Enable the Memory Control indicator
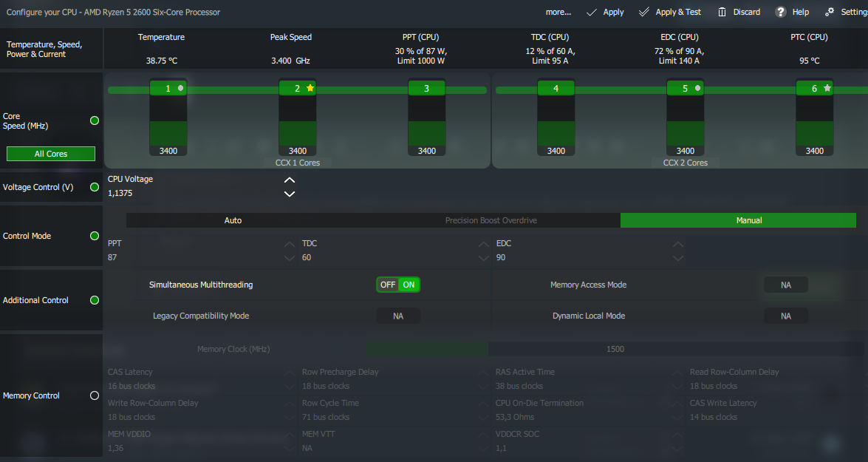Screen dimensions: 868x462 click(x=95, y=395)
